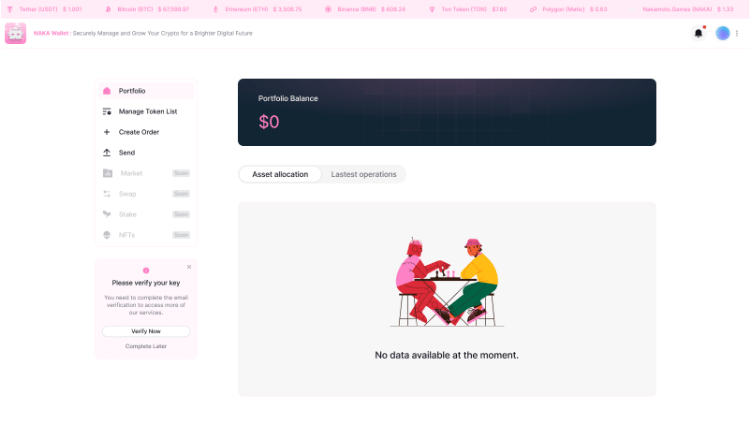This screenshot has width=751, height=435.
Task: Click the Send upload arrow icon
Action: 107,153
